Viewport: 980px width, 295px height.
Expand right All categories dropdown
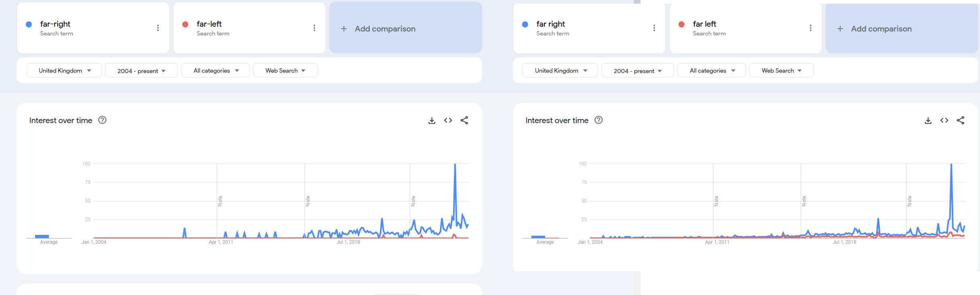pos(712,71)
